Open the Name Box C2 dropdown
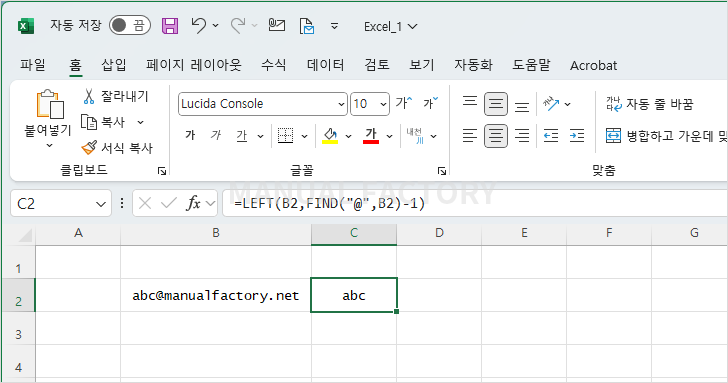 pos(101,204)
